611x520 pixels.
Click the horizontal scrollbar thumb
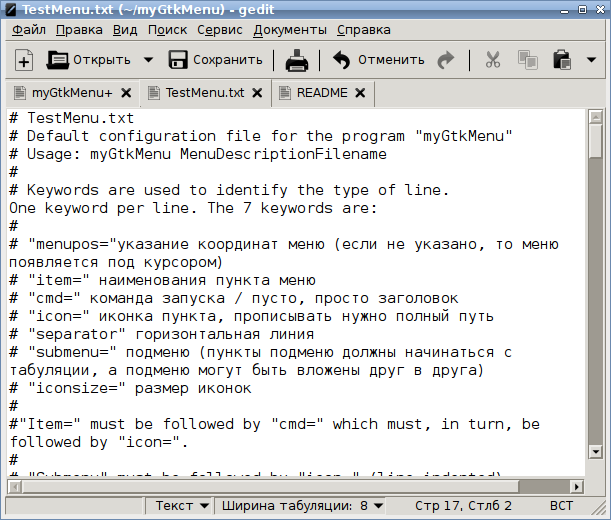(271, 486)
